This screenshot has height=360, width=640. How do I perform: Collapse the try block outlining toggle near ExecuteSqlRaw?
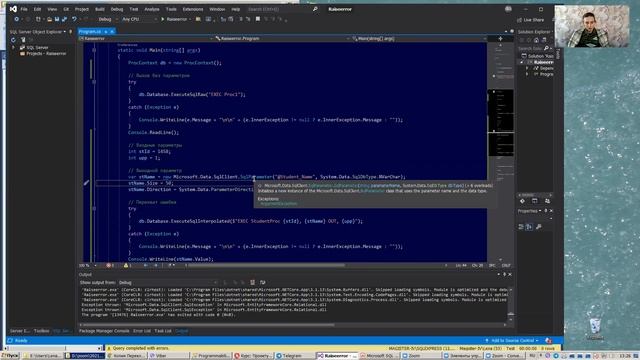pos(94,82)
